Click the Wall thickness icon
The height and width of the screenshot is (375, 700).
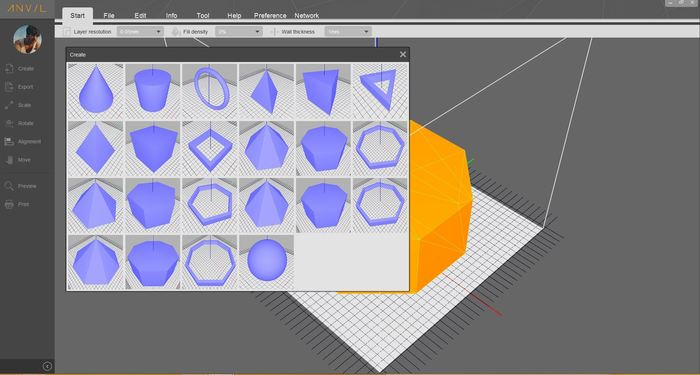[x=274, y=32]
